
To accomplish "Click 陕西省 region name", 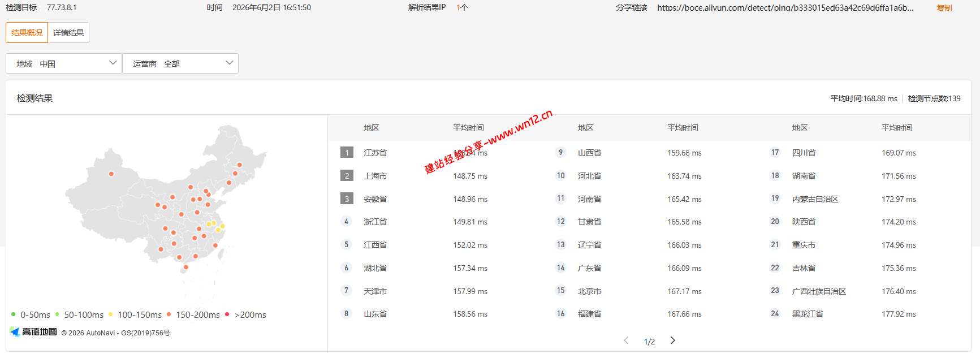I will tap(804, 222).
